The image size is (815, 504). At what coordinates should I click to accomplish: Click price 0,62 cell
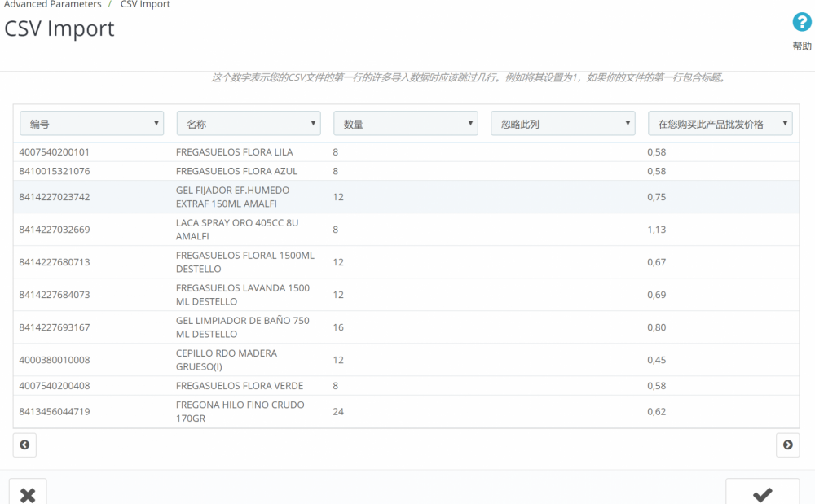(x=656, y=412)
